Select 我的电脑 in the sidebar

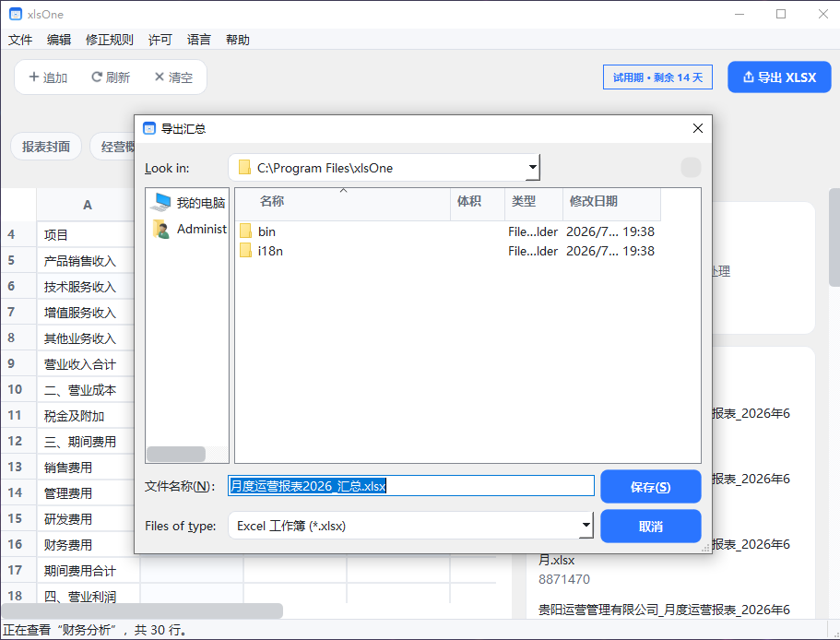pos(188,203)
